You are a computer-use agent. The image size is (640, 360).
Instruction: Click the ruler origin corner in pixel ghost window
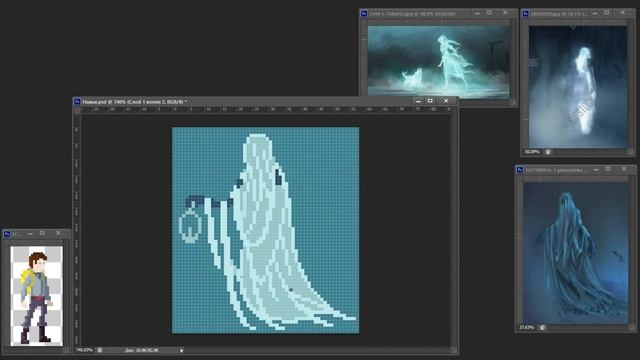(77, 110)
